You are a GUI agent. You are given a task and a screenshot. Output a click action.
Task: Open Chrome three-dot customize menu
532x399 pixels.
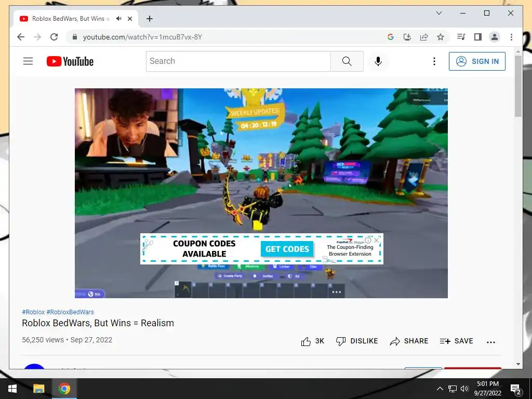coord(511,37)
